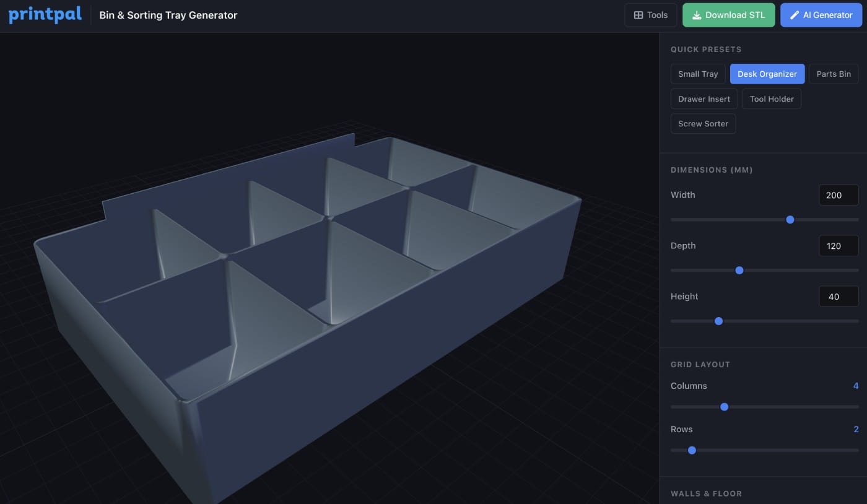Click the Width slider handle
867x504 pixels.
click(790, 219)
